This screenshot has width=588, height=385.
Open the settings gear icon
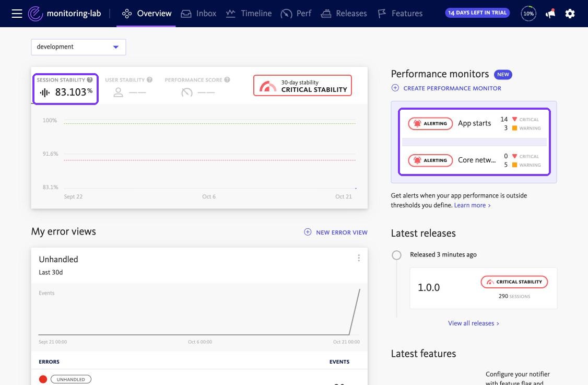[570, 14]
